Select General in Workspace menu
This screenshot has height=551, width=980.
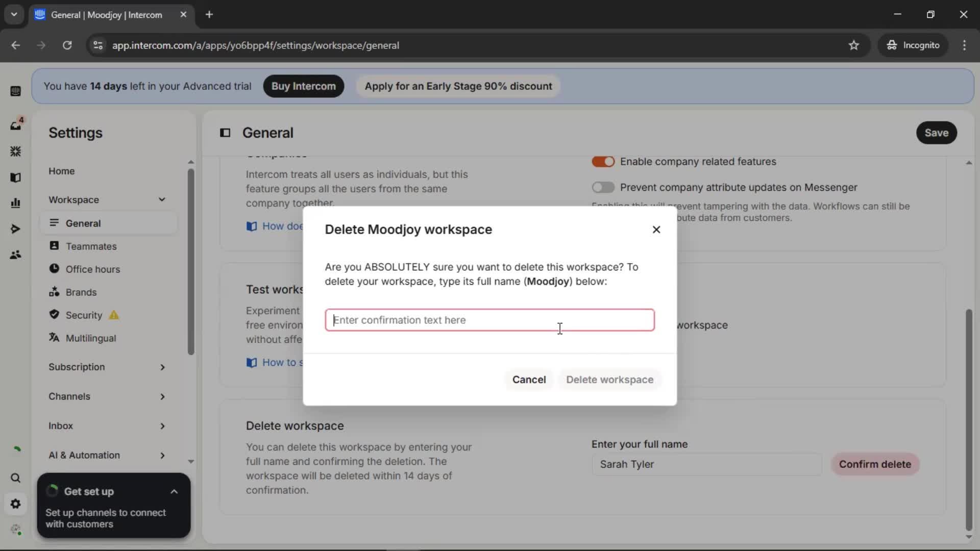click(108, 223)
